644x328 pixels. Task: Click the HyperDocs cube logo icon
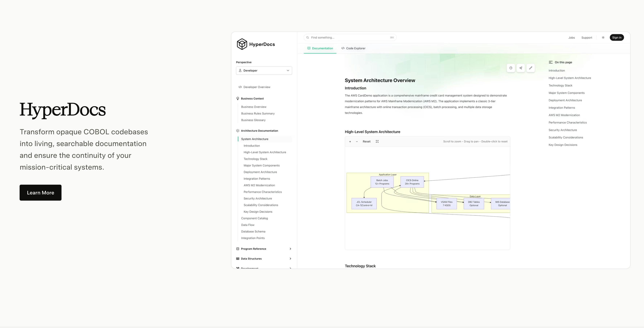242,44
